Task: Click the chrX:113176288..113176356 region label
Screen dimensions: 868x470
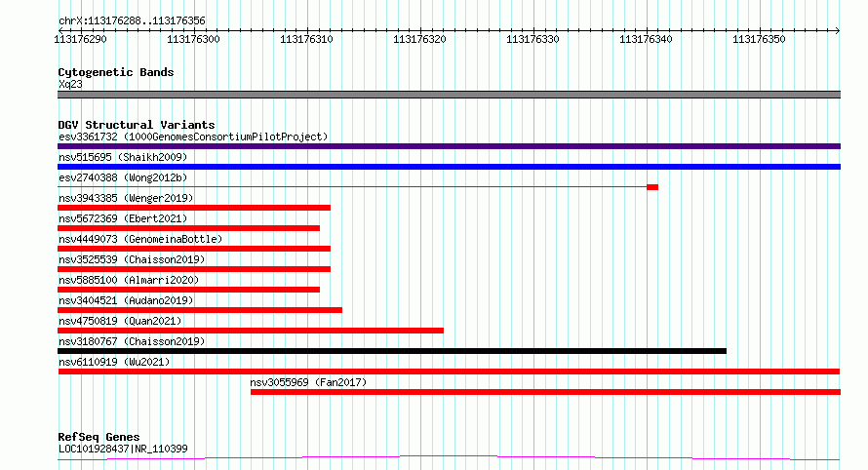Action: [x=132, y=21]
